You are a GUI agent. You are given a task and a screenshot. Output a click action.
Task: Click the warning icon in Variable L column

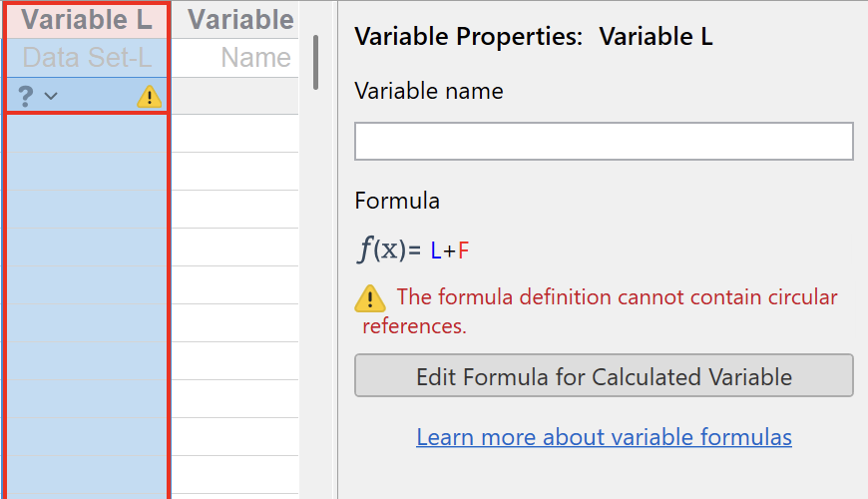coord(149,97)
